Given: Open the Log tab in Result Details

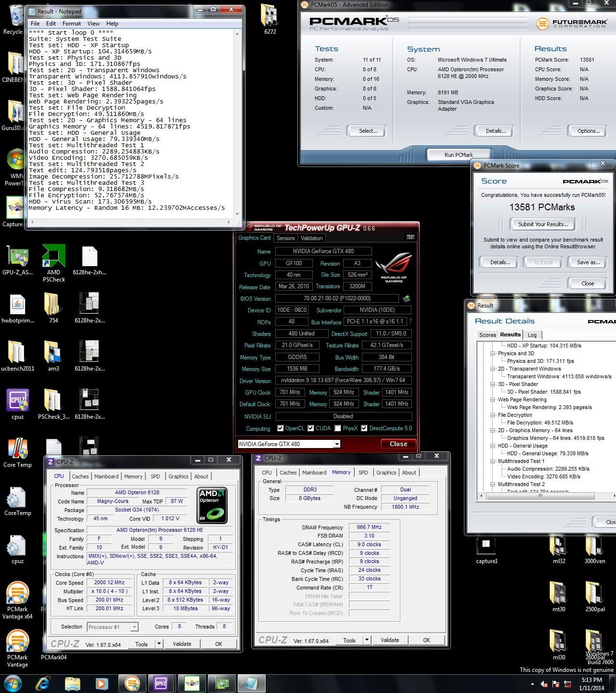Looking at the screenshot, I should pyautogui.click(x=532, y=335).
